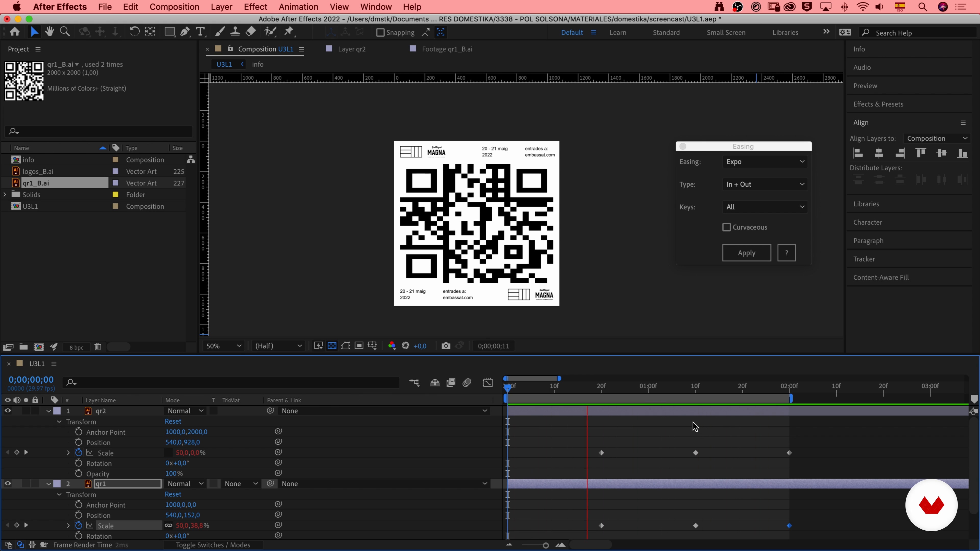
Task: Click the timeline zoom slider handle
Action: point(546,545)
